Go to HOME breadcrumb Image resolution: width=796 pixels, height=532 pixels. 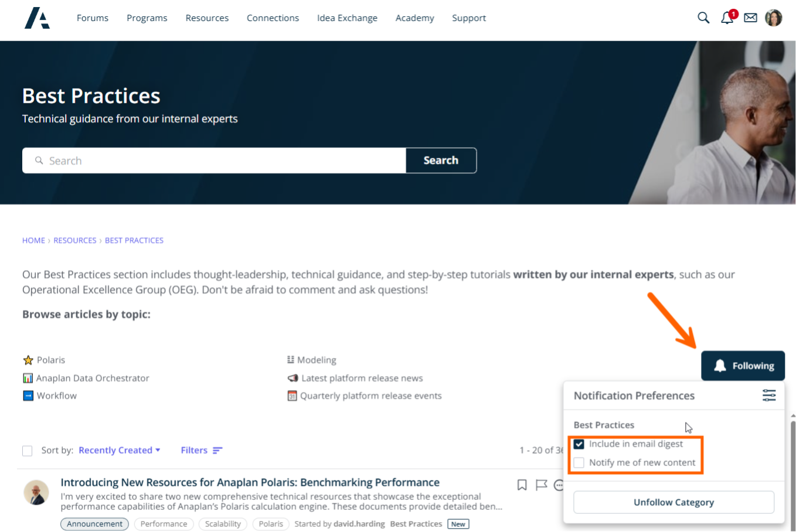33,240
